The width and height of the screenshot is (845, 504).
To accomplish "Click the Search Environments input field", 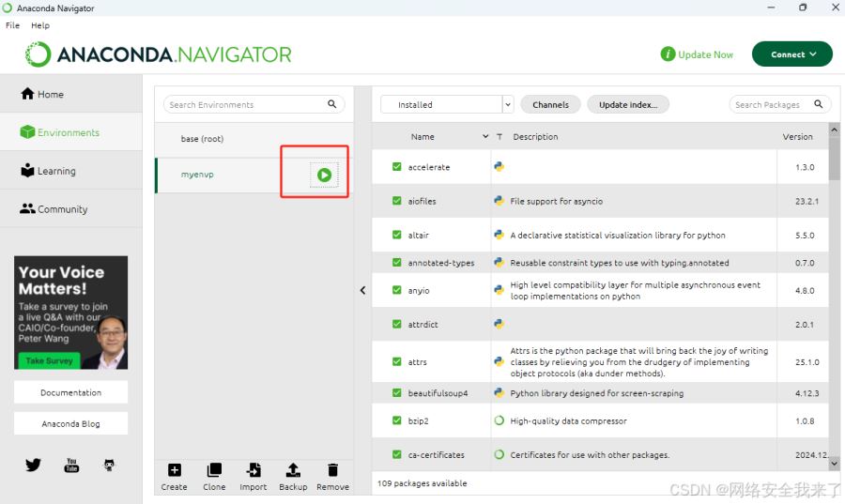I will pyautogui.click(x=254, y=104).
